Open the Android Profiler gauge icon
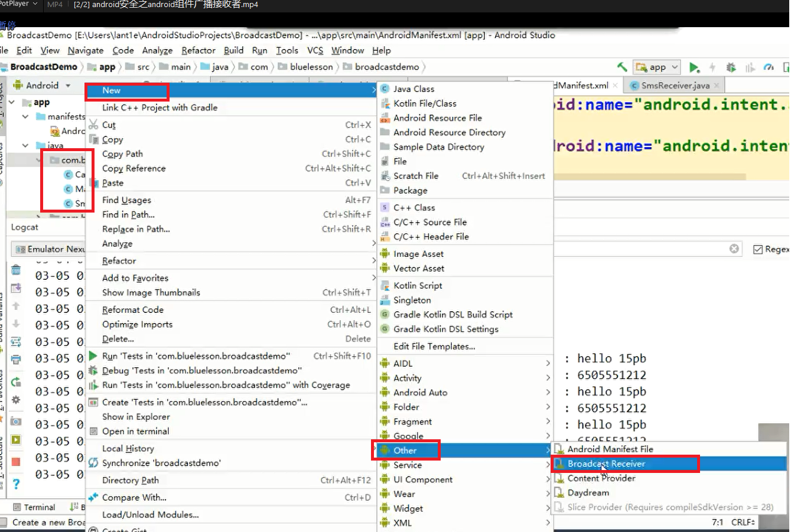This screenshot has width=791, height=532. click(x=769, y=67)
